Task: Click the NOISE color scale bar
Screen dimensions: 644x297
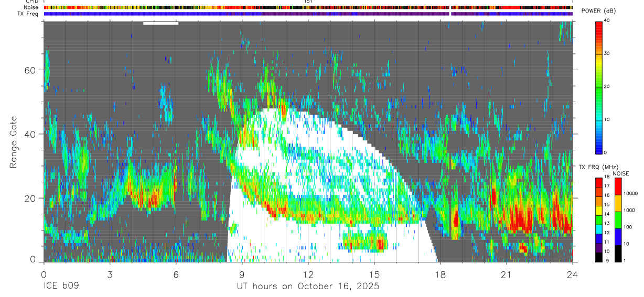Action: [618, 220]
